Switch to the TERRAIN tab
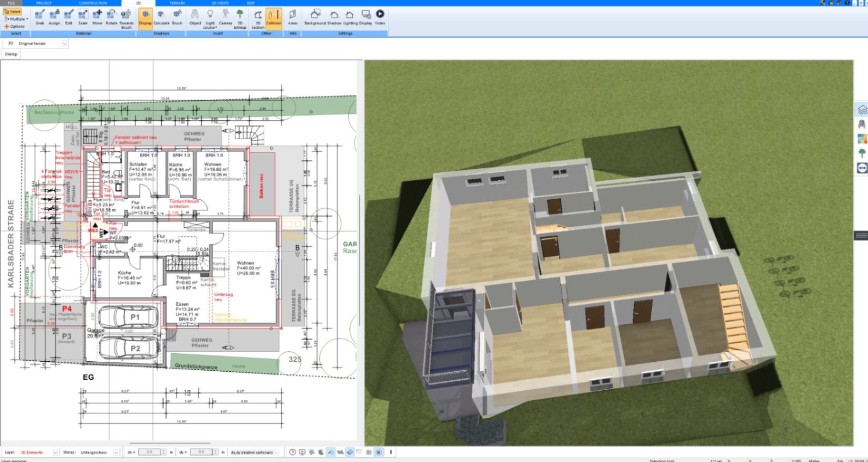 [177, 3]
